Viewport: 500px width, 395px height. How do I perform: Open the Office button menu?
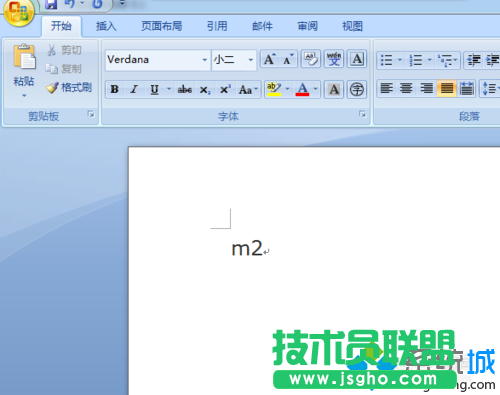tap(19, 12)
